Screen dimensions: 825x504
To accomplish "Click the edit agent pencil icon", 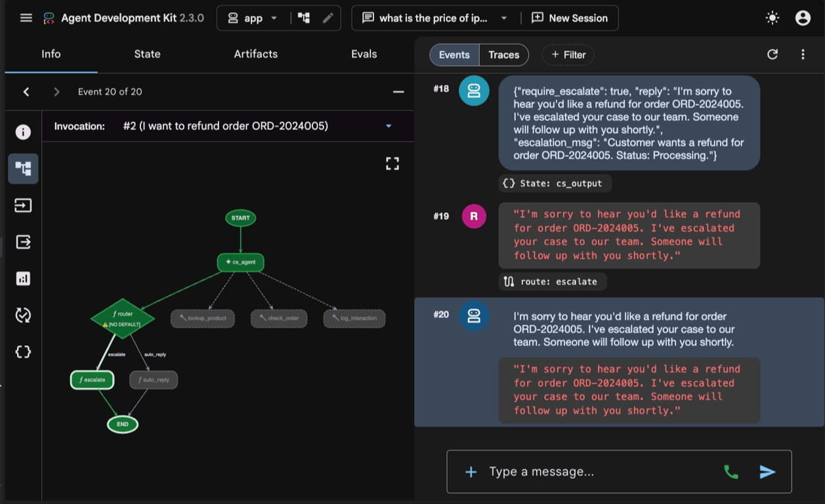I will [x=328, y=18].
